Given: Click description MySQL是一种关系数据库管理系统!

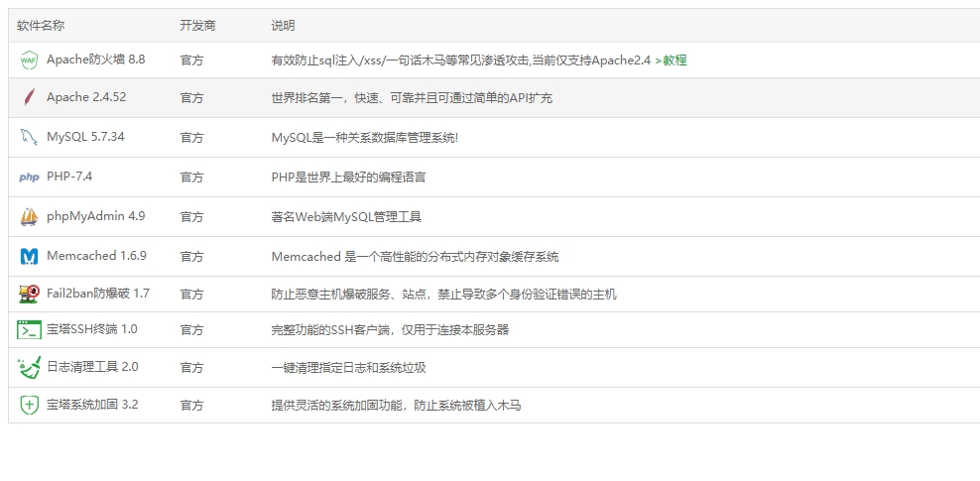Looking at the screenshot, I should (364, 138).
